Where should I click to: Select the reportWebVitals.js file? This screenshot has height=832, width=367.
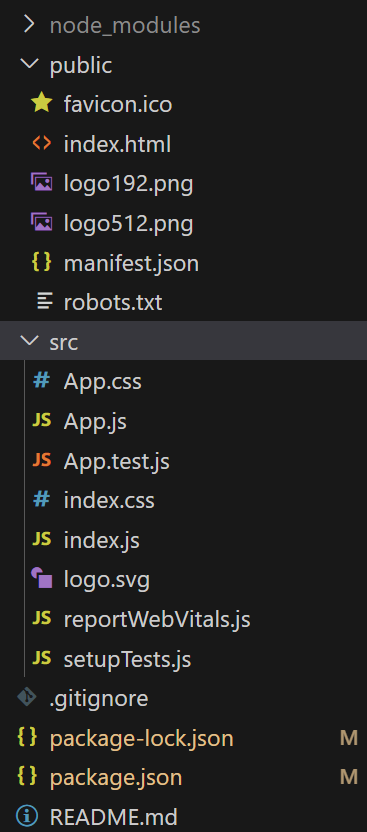pos(184,619)
